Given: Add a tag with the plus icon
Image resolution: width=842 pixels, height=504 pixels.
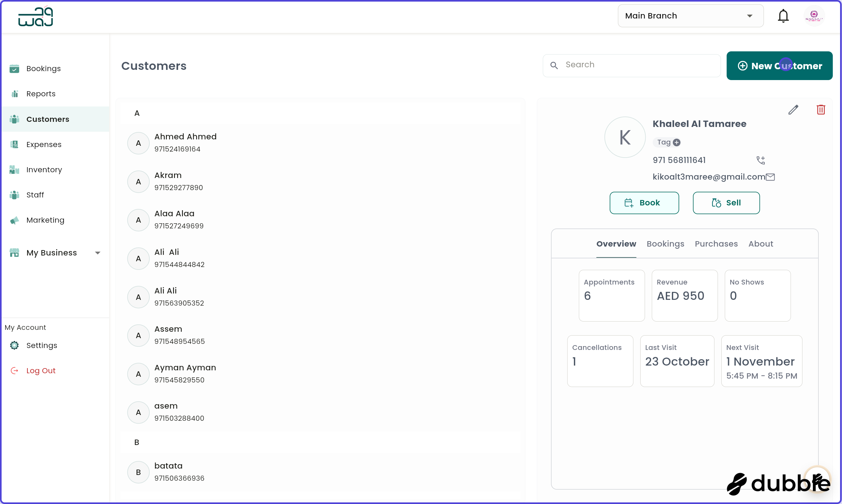Looking at the screenshot, I should (677, 142).
